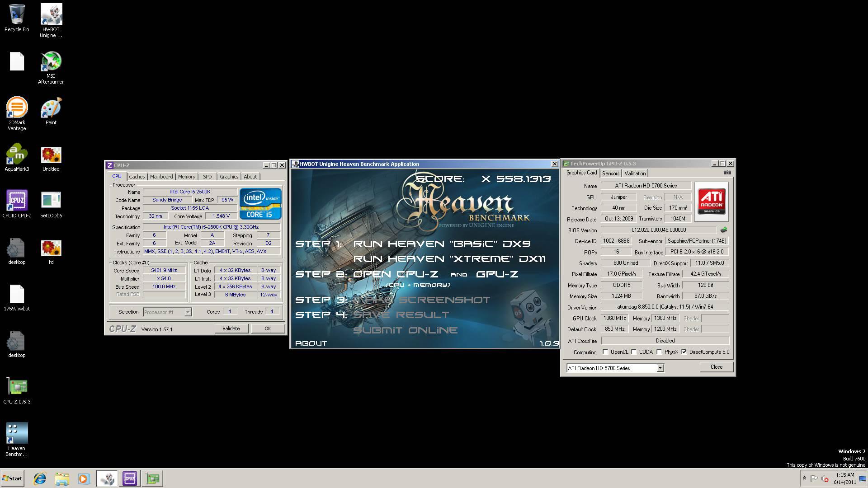
Task: Click the Close button in GPU-Z
Action: (717, 367)
